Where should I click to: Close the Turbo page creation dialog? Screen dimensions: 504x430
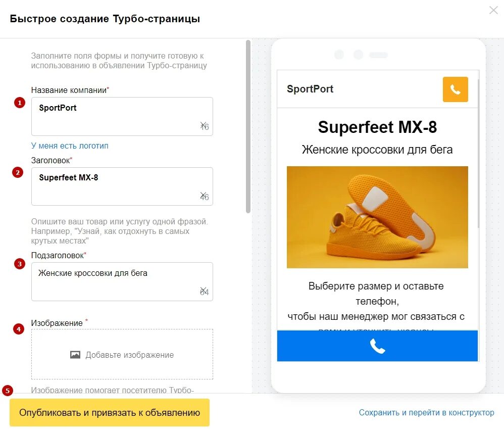click(493, 10)
